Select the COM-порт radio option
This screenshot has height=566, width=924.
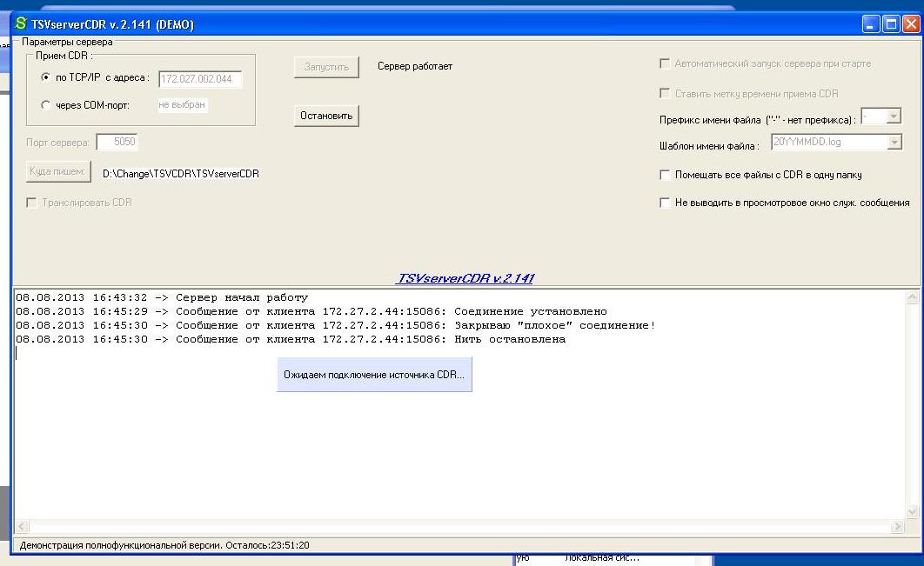[x=45, y=105]
